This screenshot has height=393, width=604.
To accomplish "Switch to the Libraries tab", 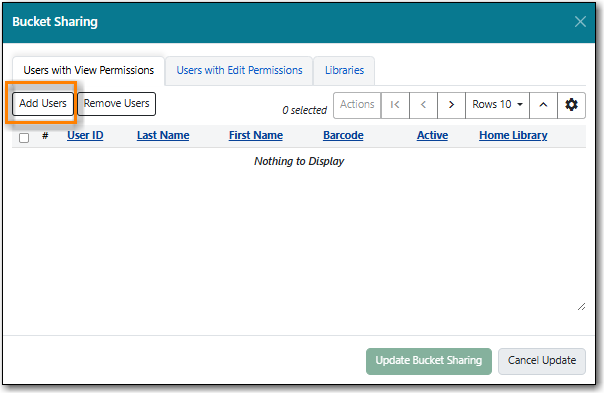I will pos(344,71).
